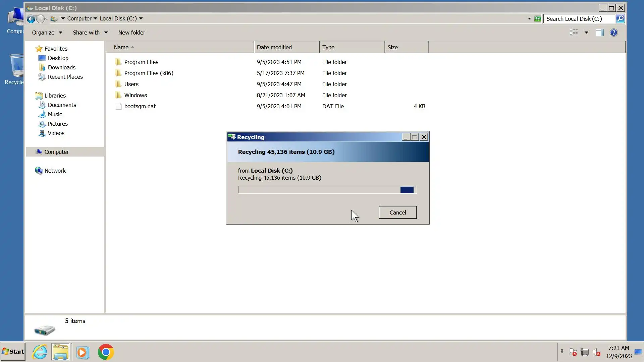Image resolution: width=644 pixels, height=362 pixels.
Task: Click New folder in toolbar
Action: (131, 33)
